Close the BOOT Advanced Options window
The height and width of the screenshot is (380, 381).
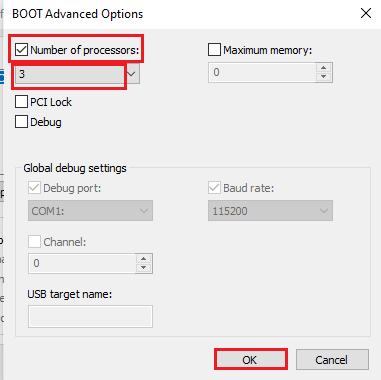[366, 14]
